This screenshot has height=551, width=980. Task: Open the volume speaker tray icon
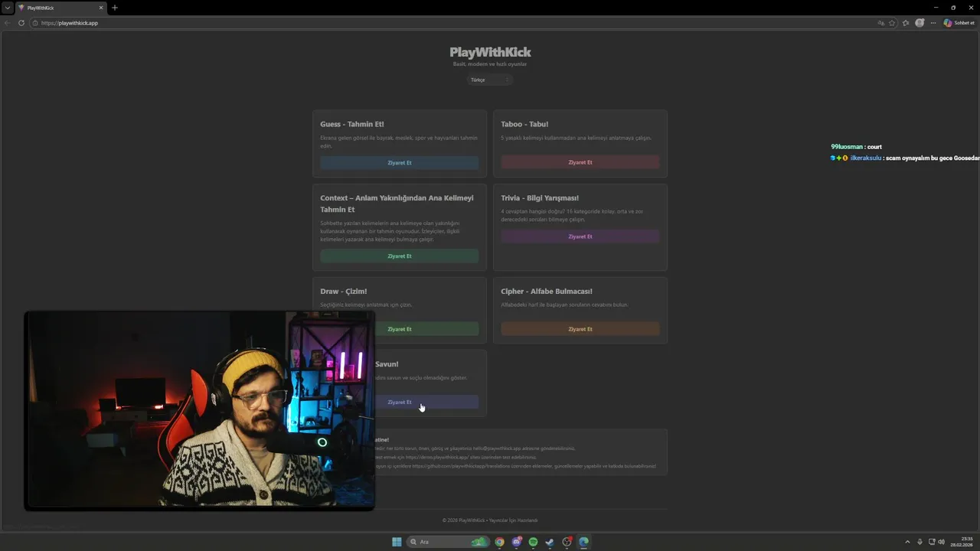(941, 542)
